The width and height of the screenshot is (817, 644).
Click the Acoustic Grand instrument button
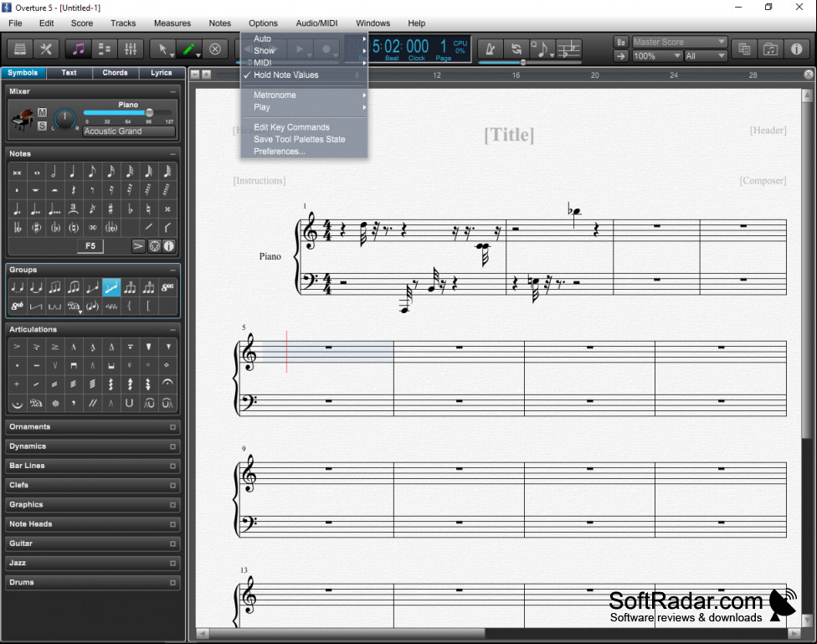129,131
